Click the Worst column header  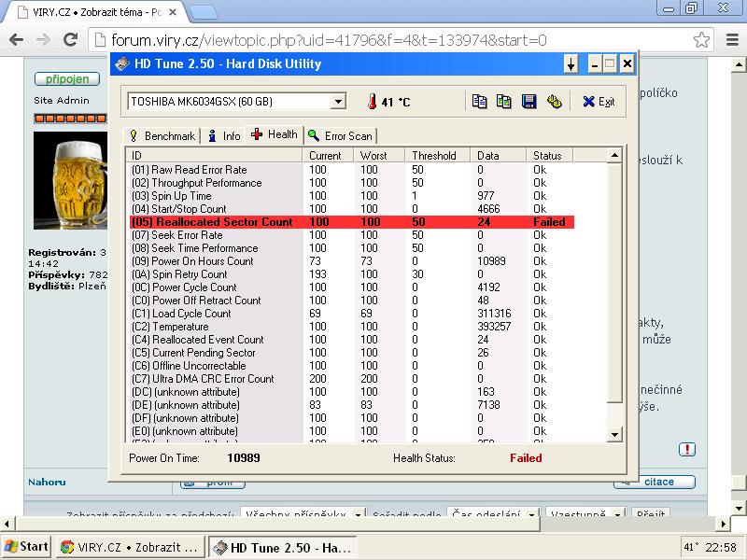tap(379, 155)
